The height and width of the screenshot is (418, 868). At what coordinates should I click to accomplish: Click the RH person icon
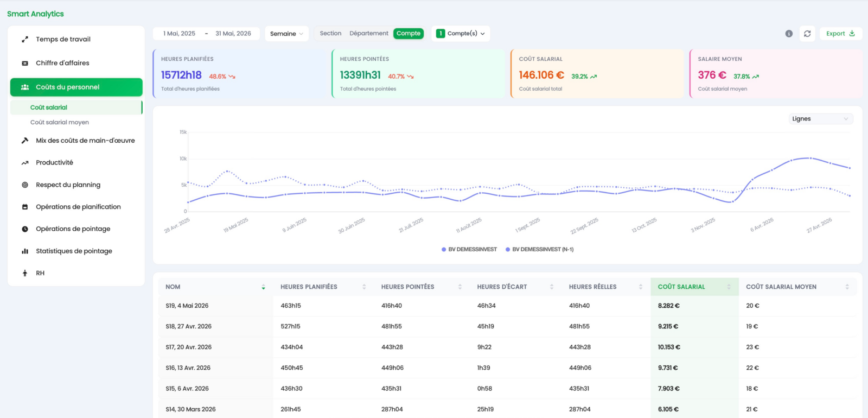pyautogui.click(x=25, y=273)
